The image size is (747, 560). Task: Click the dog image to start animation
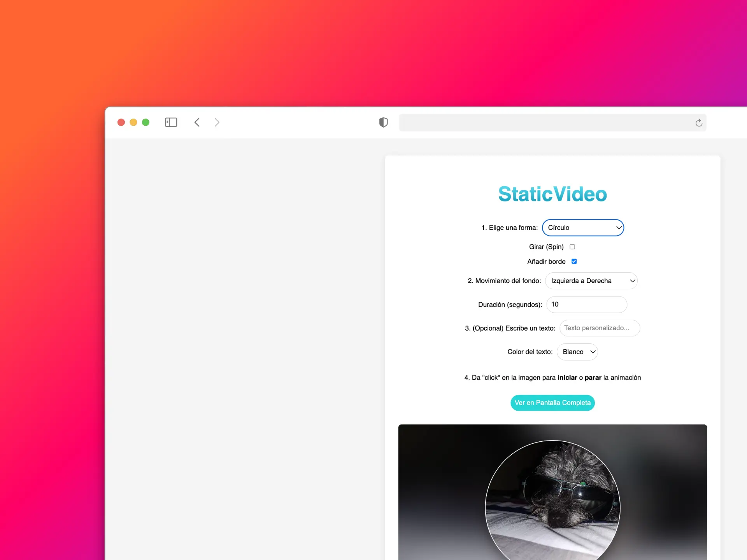pyautogui.click(x=552, y=492)
